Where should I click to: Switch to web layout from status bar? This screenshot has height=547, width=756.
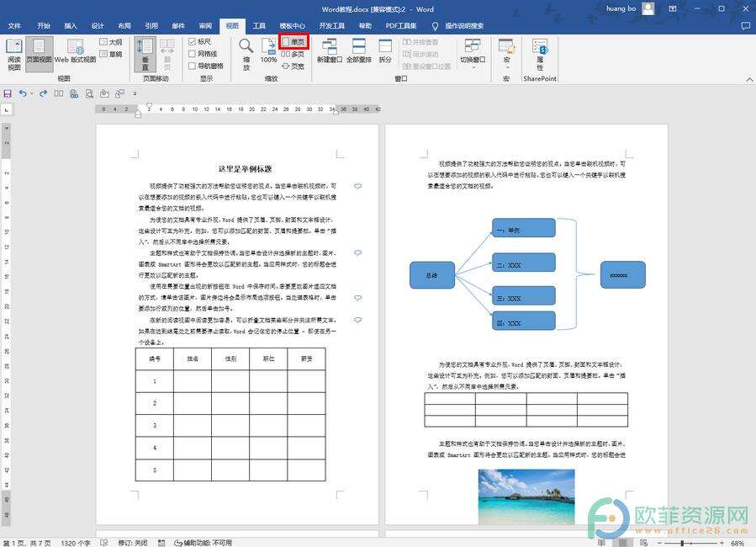coord(643,543)
